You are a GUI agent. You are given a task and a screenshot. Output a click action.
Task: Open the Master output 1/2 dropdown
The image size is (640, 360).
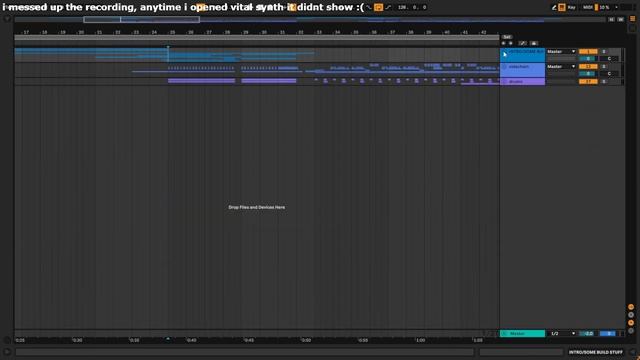coord(563,333)
